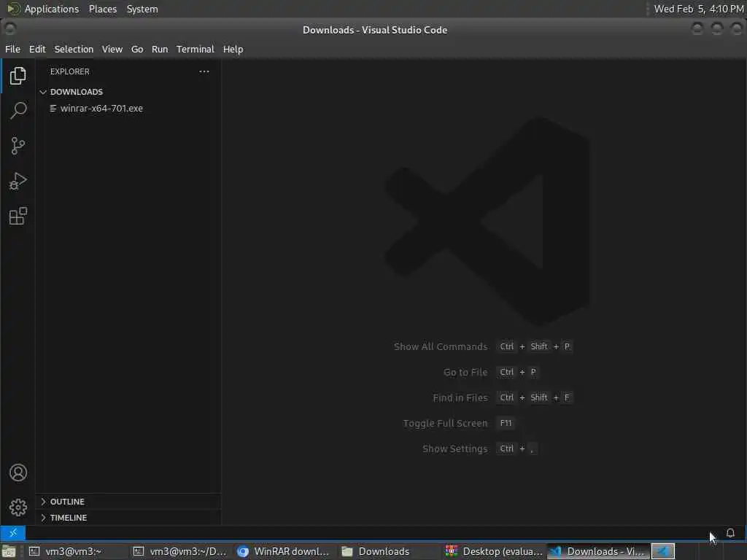Open the System menu in top panel
This screenshot has width=747, height=560.
tap(142, 9)
